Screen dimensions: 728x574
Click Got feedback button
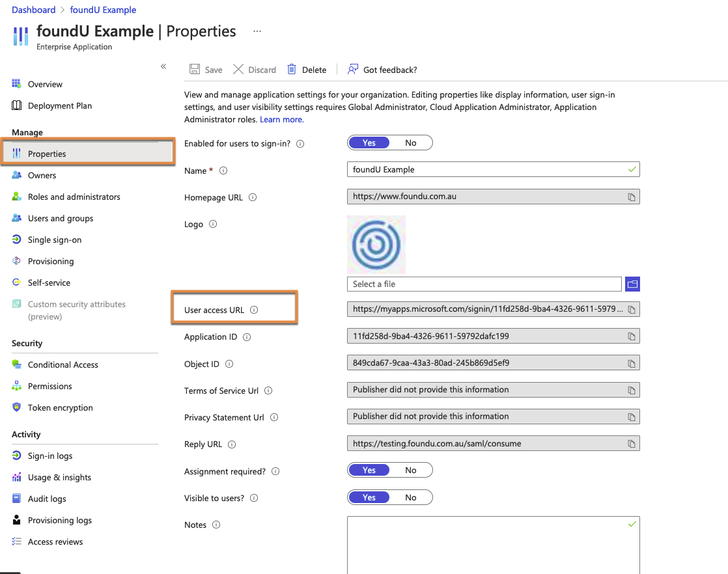tap(382, 70)
